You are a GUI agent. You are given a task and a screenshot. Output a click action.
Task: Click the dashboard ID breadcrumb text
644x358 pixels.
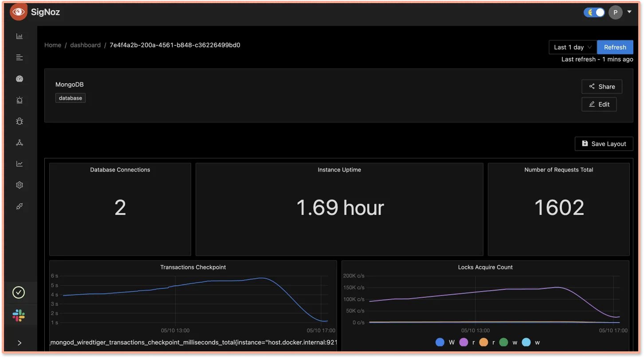[x=175, y=45]
